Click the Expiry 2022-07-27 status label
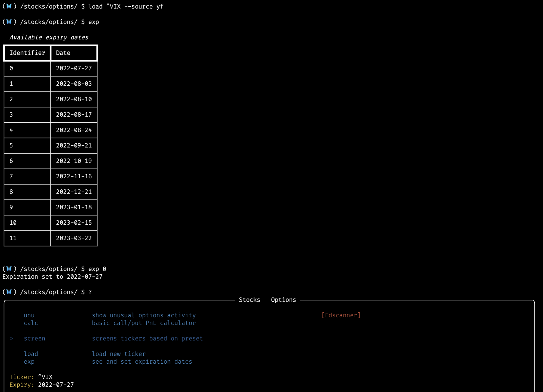543x392 pixels. click(x=41, y=385)
